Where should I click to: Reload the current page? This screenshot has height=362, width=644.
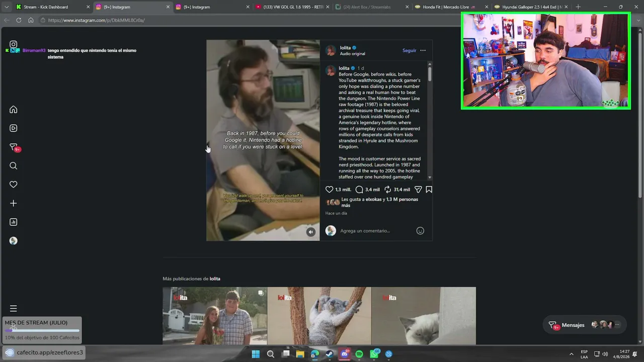point(19,20)
